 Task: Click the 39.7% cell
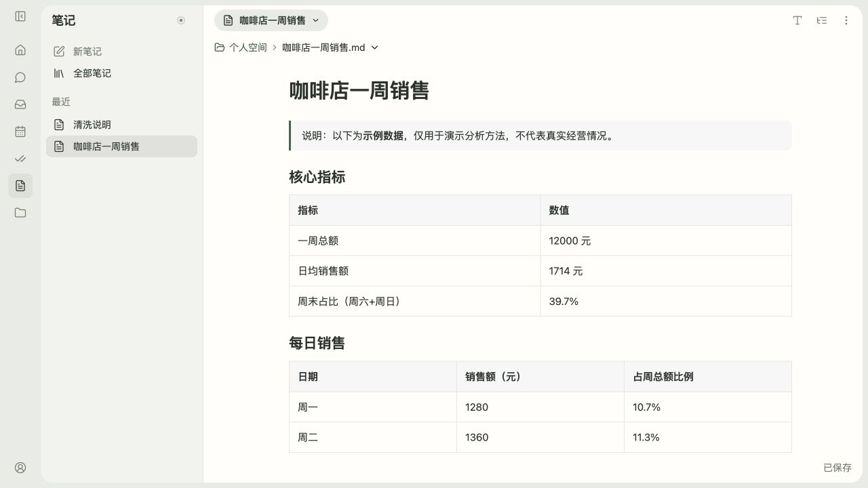(666, 301)
